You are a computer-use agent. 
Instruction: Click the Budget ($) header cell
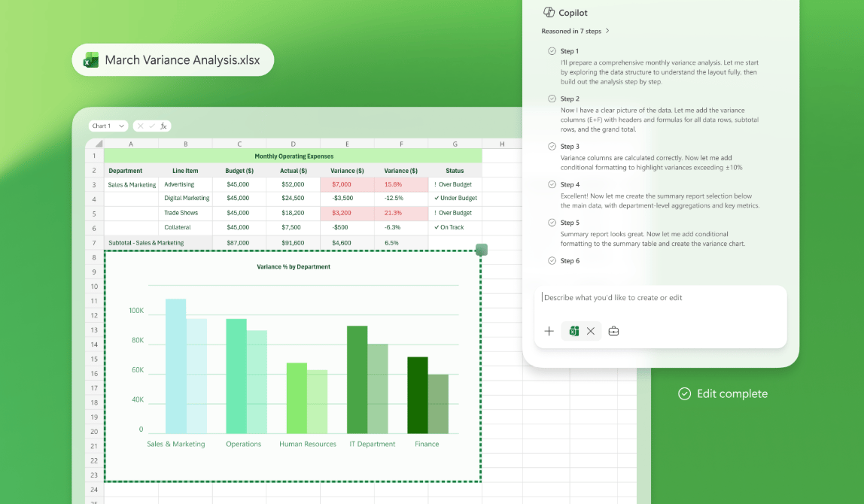click(239, 171)
